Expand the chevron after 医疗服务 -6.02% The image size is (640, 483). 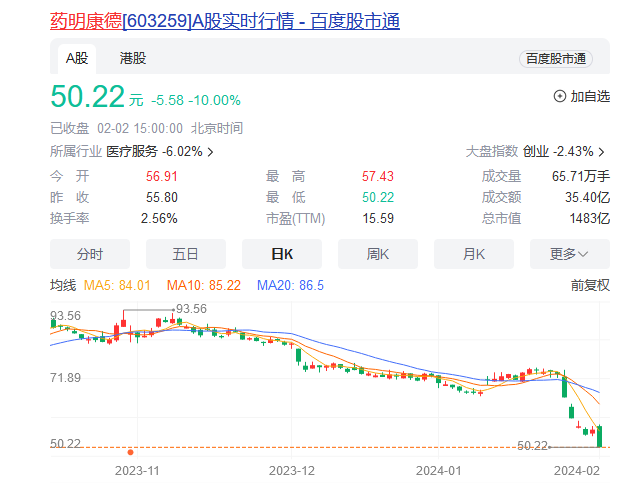pos(211,152)
